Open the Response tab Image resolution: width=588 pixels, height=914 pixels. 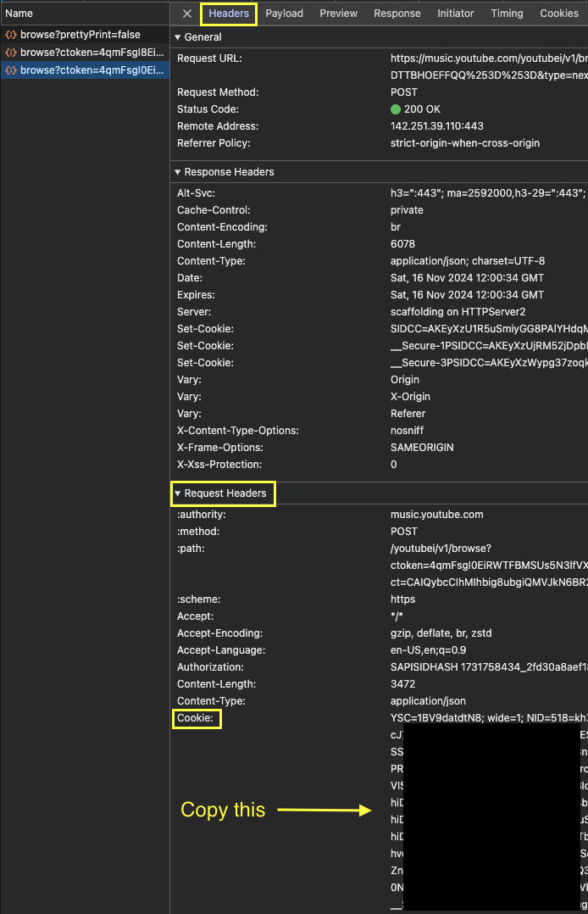pos(397,14)
